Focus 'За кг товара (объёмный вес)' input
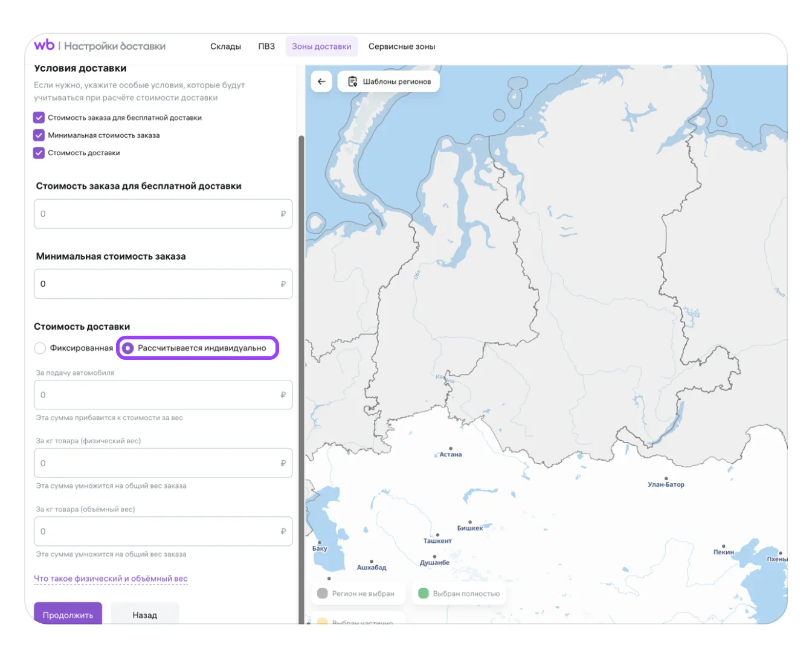The height and width of the screenshot is (657, 812). click(163, 531)
